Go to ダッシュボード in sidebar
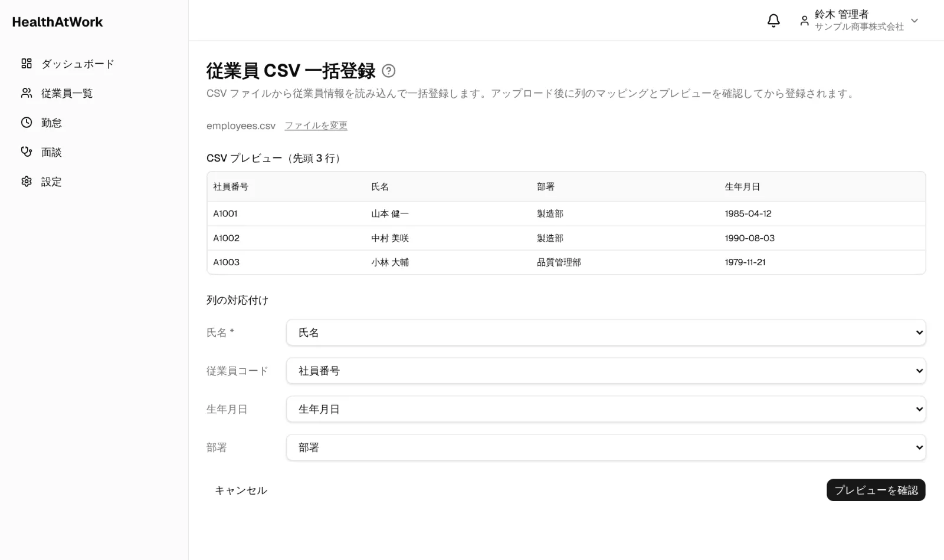This screenshot has height=560, width=944. click(x=77, y=64)
